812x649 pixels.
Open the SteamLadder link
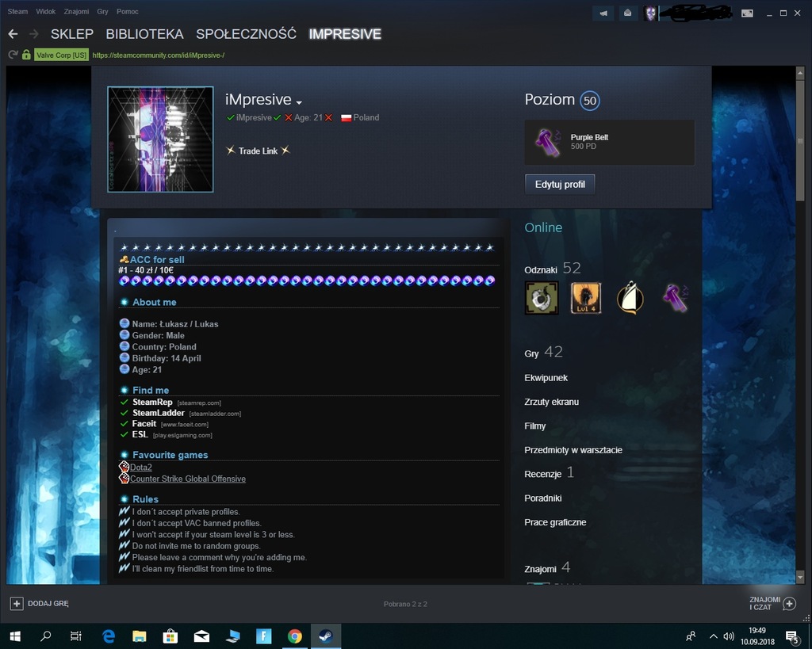(159, 413)
